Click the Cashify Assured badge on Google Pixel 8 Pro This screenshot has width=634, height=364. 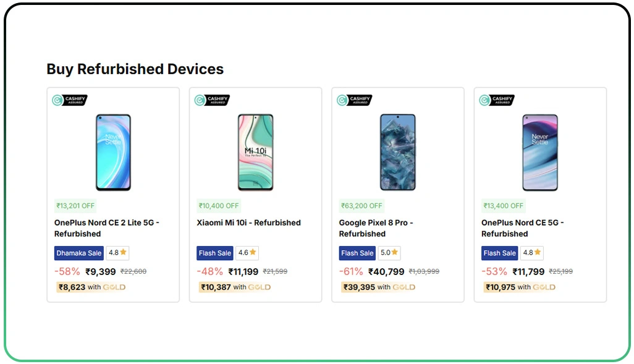click(353, 100)
